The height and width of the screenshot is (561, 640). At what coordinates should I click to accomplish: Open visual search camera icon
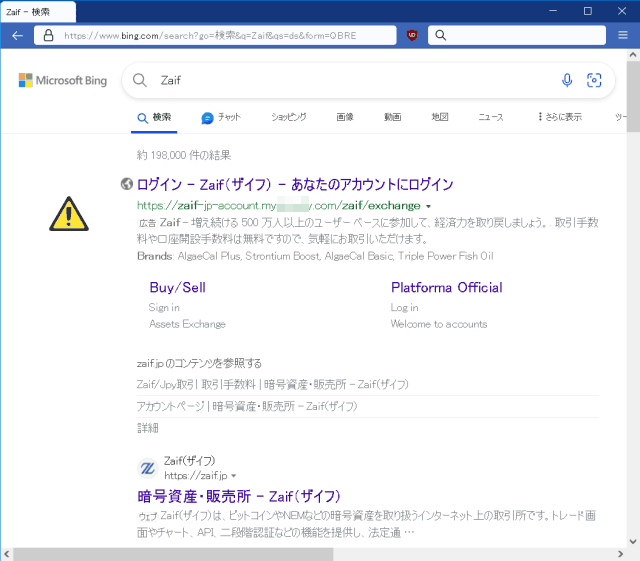coord(594,80)
